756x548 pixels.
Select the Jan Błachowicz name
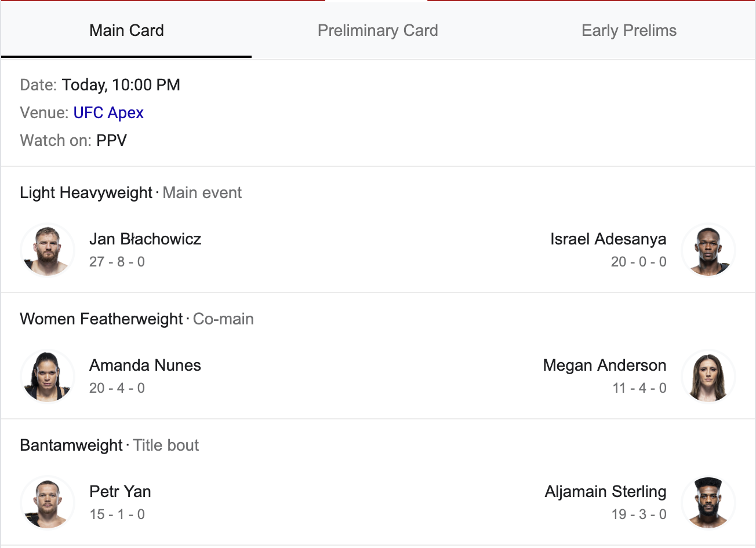(145, 239)
